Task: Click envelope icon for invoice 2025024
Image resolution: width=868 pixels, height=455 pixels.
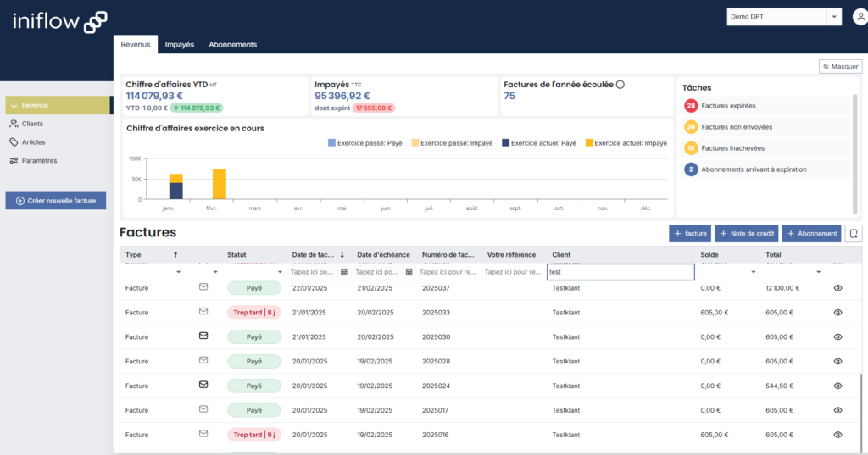Action: (x=203, y=384)
